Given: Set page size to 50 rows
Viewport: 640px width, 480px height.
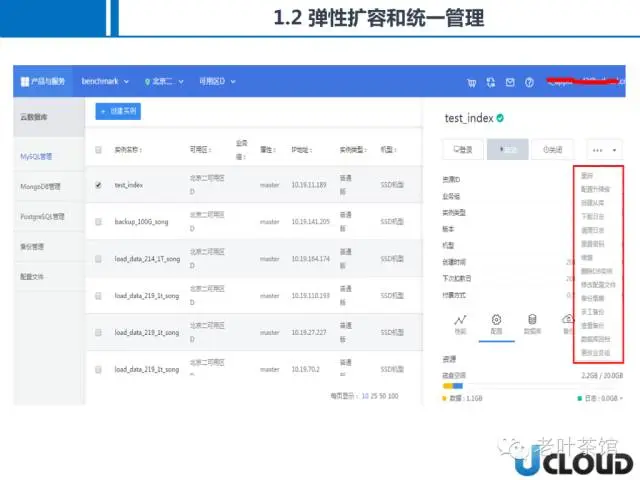Looking at the screenshot, I should point(384,396).
